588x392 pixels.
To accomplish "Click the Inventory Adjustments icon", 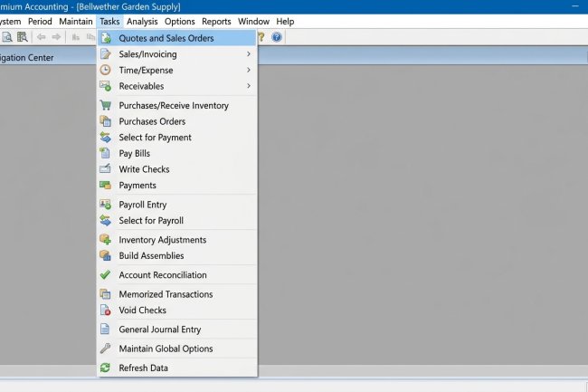I will [x=105, y=239].
